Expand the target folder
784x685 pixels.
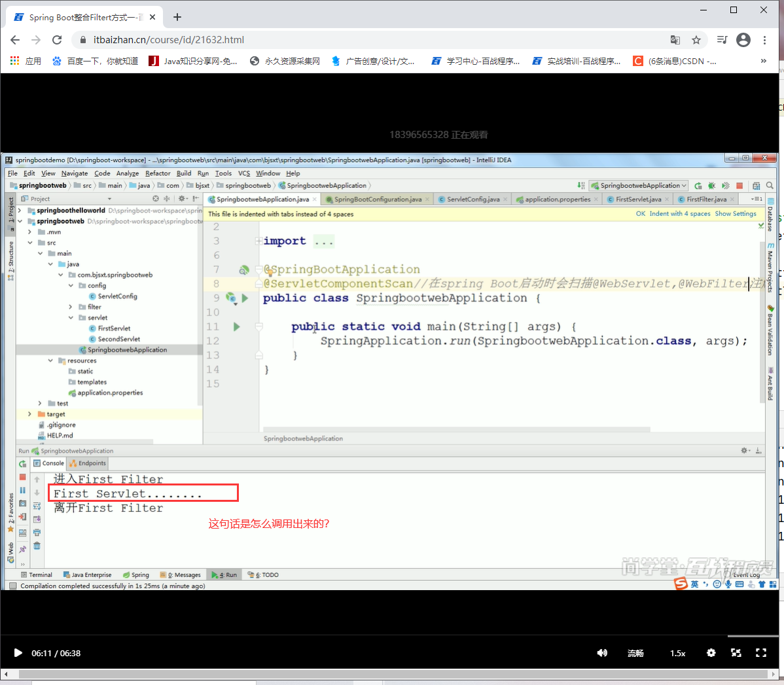pyautogui.click(x=30, y=414)
